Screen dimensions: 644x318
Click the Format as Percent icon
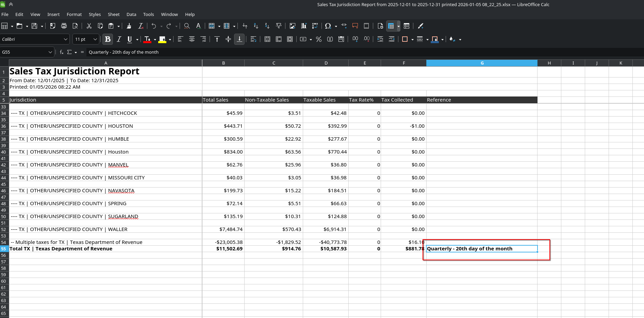point(319,39)
